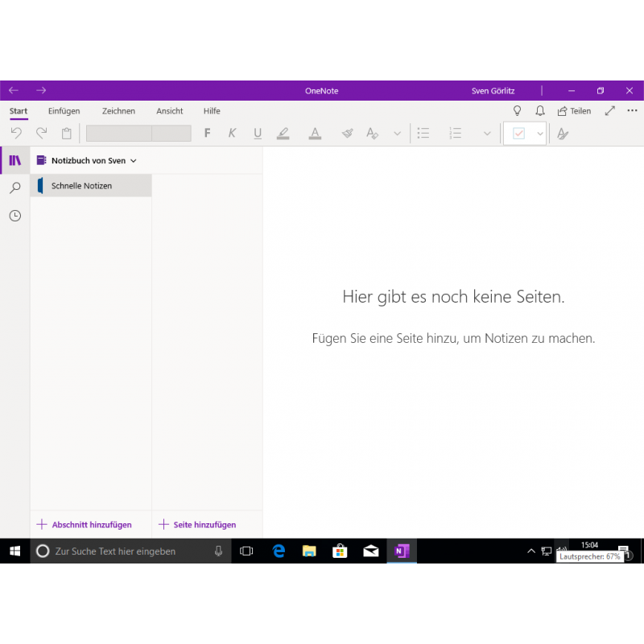Switch to the Zeichnen tab
This screenshot has height=644, width=644.
118,111
